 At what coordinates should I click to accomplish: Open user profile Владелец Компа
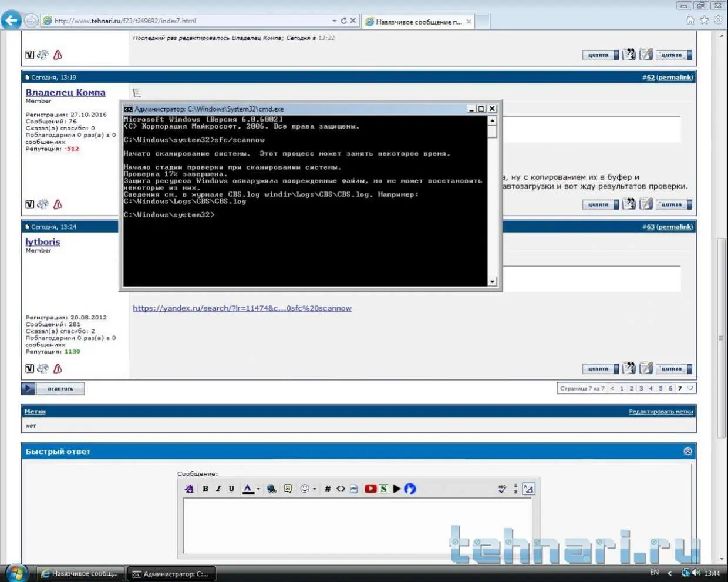(x=66, y=93)
